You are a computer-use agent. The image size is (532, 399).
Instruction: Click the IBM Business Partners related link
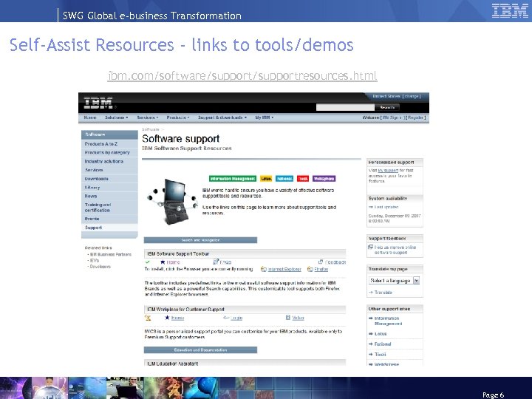tap(111, 254)
